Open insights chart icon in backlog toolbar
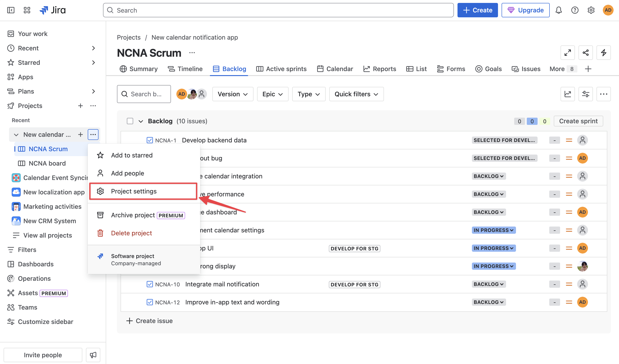Viewport: 619px width, 364px height. pos(567,94)
